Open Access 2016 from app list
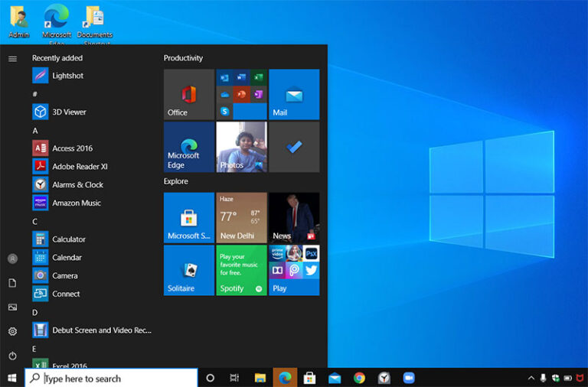The width and height of the screenshot is (588, 387). tap(72, 148)
